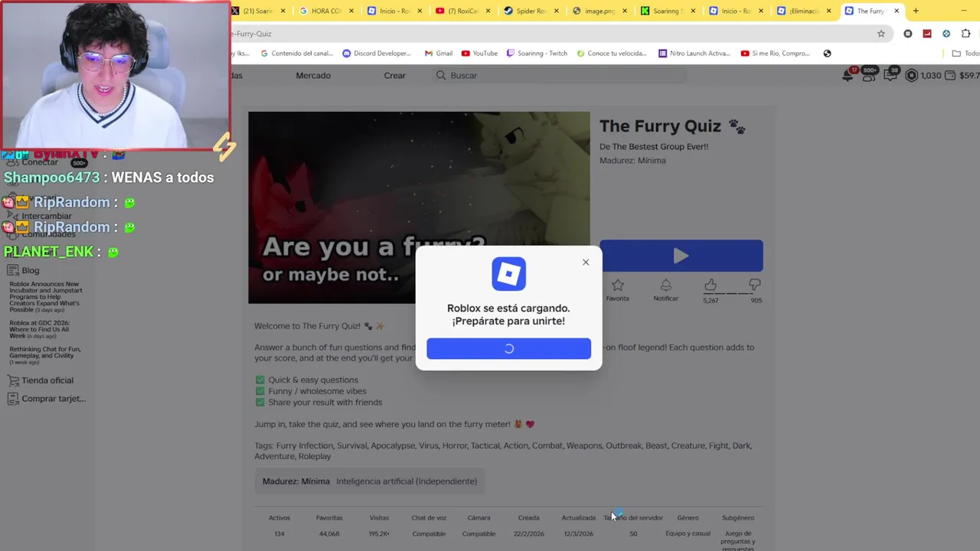Close the image.png browser tab
The image size is (980, 551).
pos(625,11)
